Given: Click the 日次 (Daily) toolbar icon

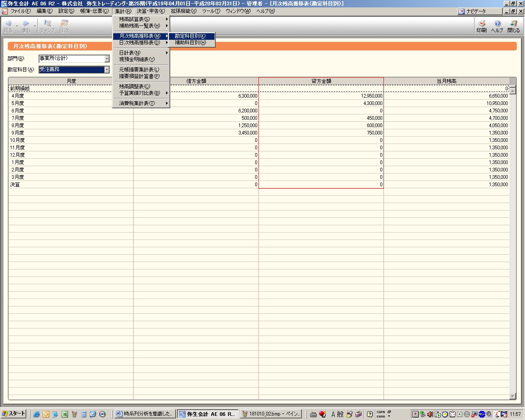Looking at the screenshot, I should tap(64, 26).
